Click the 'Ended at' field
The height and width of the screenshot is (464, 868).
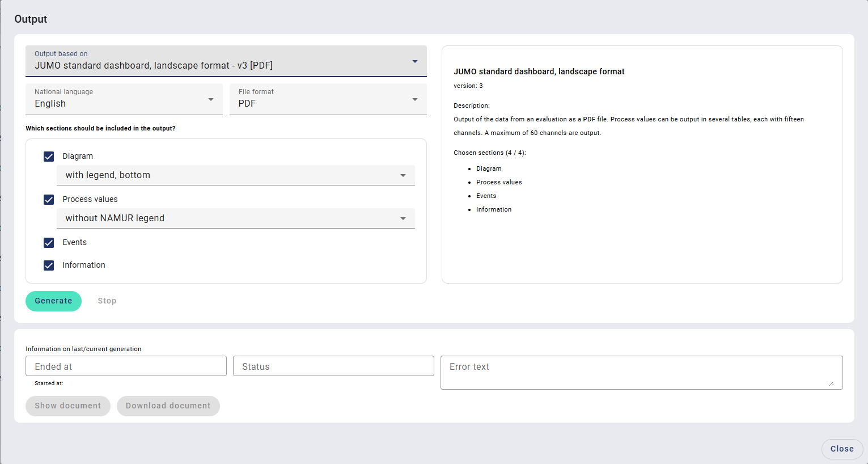126,366
